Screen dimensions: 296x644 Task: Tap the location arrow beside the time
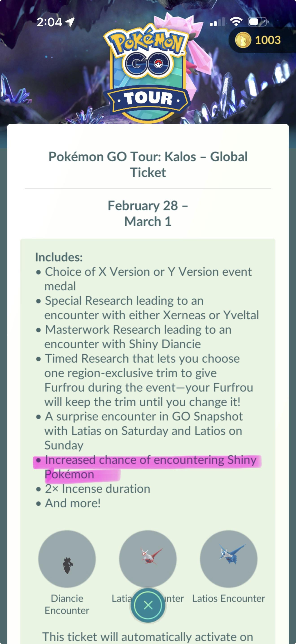(x=70, y=22)
